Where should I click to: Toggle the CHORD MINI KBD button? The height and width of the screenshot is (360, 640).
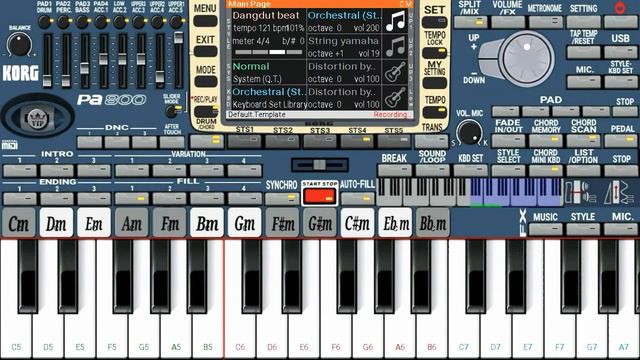pos(546,171)
